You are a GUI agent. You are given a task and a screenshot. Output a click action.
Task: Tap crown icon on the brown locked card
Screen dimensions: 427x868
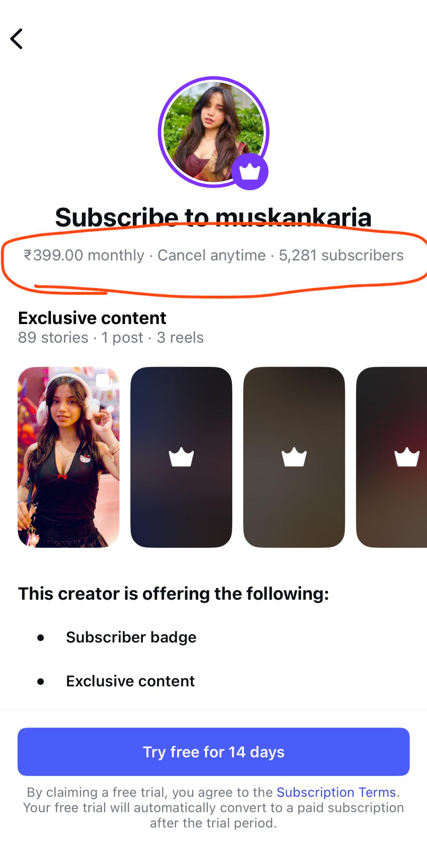pos(294,457)
